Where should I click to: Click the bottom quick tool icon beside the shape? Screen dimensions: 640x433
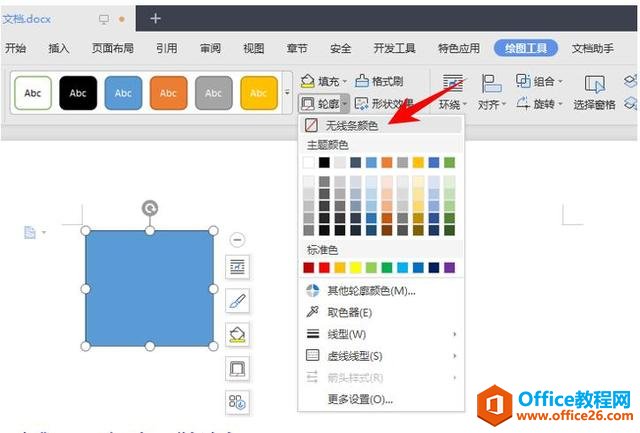tap(238, 402)
